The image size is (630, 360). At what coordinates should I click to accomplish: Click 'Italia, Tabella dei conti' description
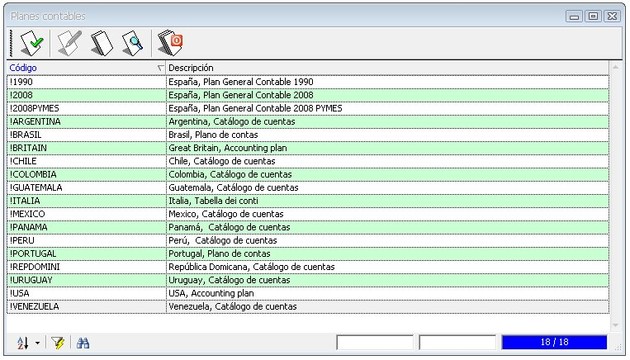[x=213, y=201]
